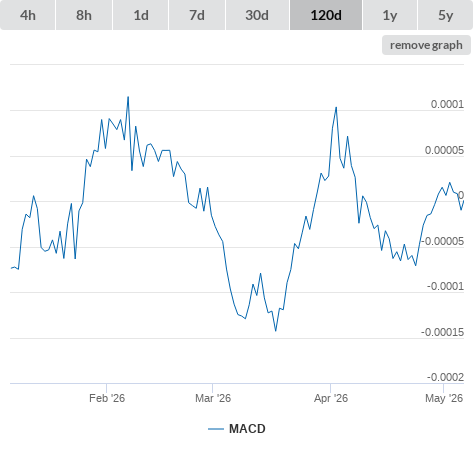Click the active 120d range tab

tap(326, 15)
